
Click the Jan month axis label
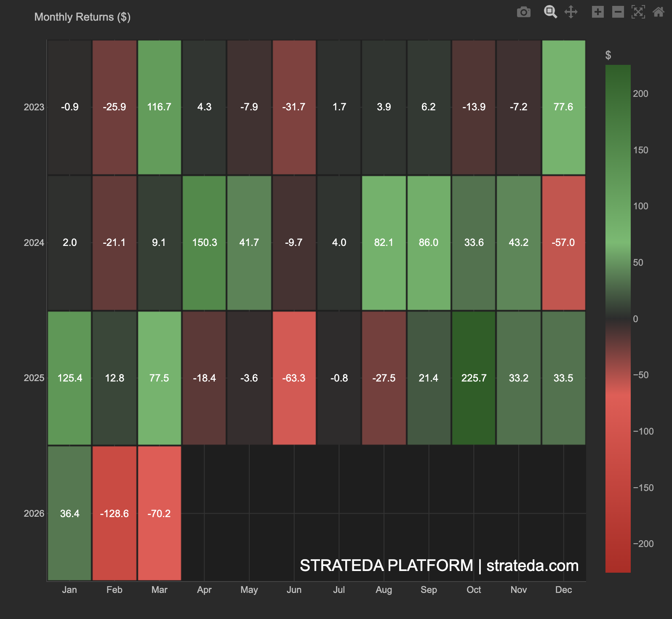point(69,590)
